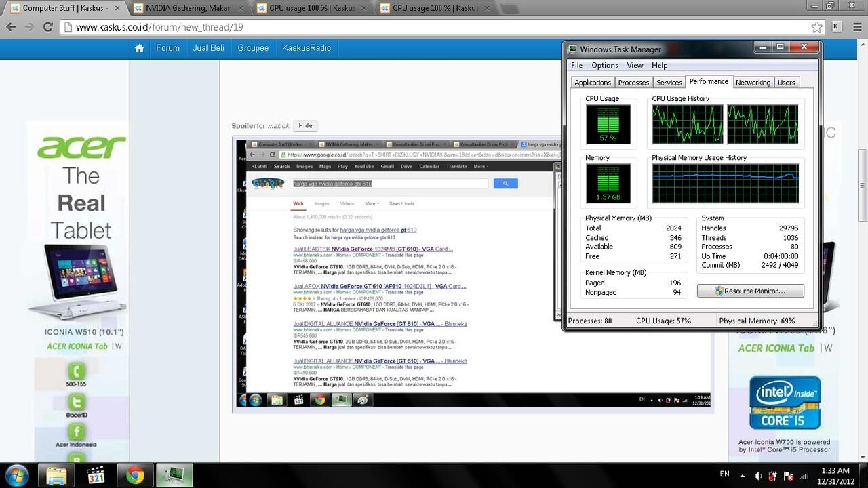Switch to Chrome via taskbar icon
868x488 pixels.
135,475
